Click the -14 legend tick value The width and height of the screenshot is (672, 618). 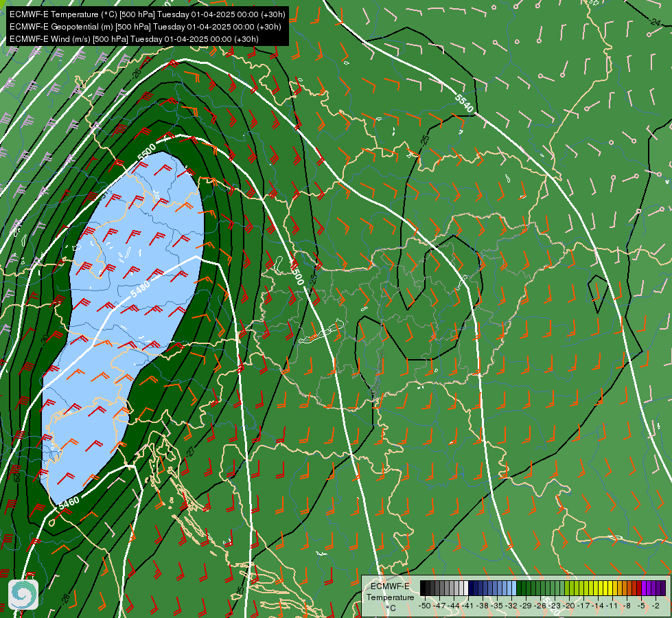coord(598,606)
